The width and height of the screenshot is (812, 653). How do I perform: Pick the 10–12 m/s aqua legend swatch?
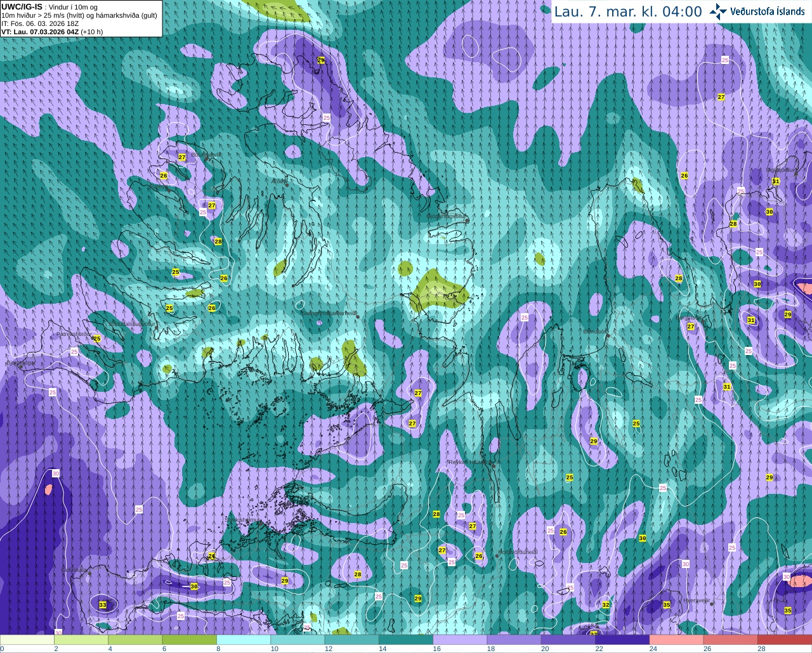[298, 640]
